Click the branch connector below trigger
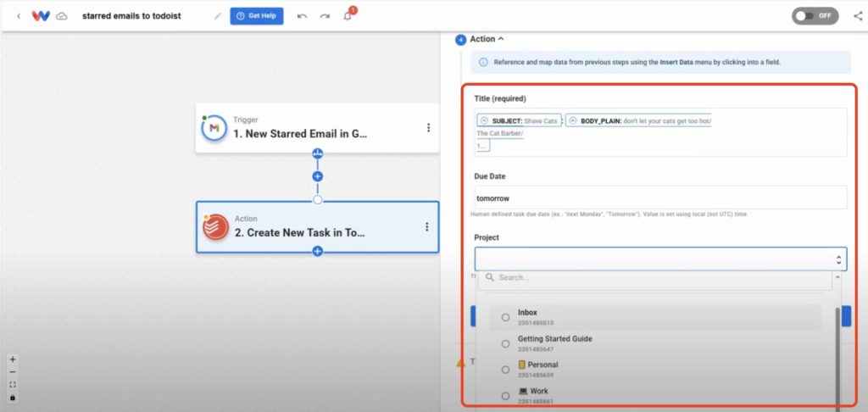 tap(318, 153)
